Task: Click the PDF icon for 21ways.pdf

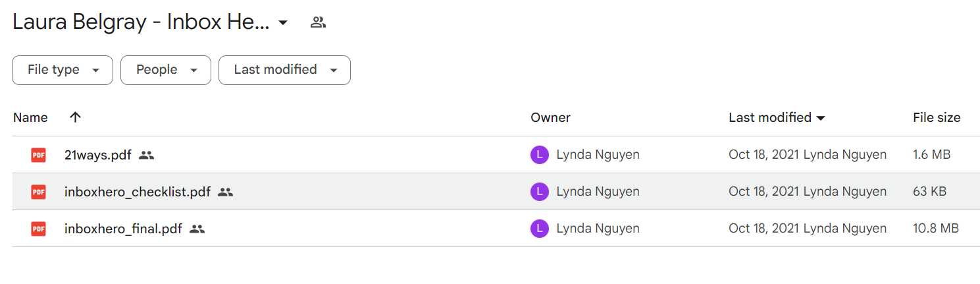Action: pos(39,156)
